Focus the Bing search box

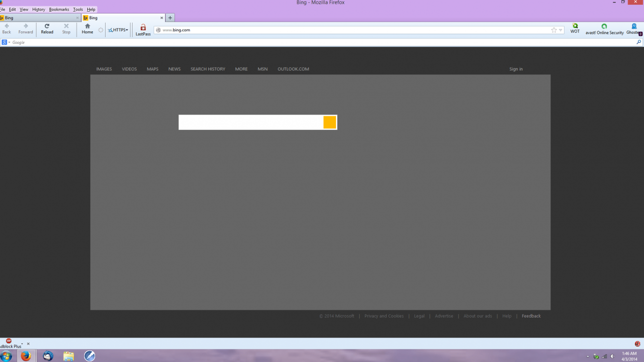click(251, 122)
